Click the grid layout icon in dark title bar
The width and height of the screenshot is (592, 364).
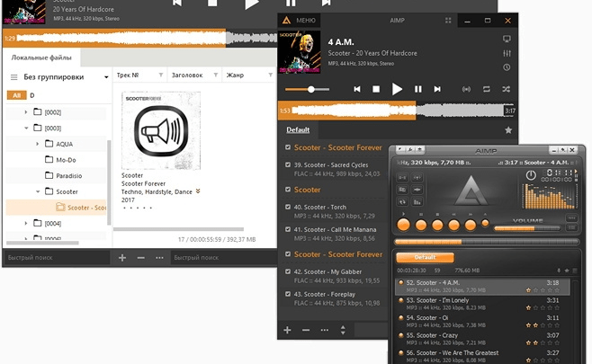click(448, 21)
